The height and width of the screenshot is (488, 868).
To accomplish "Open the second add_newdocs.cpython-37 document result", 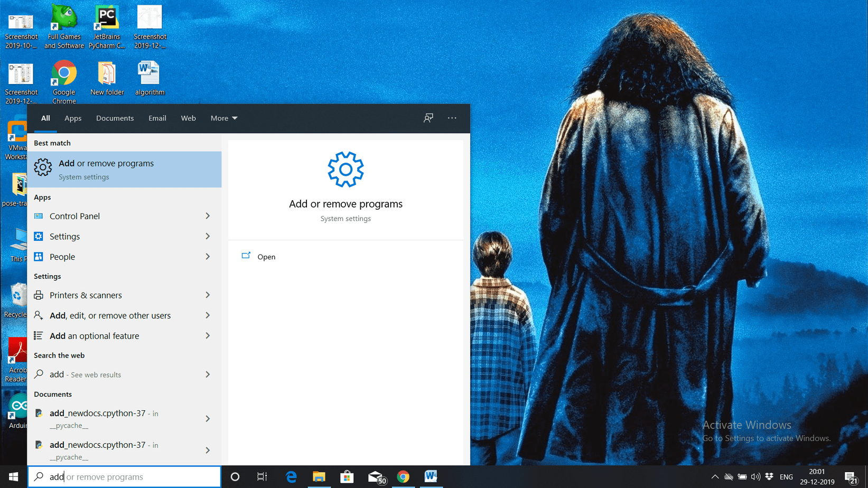I will point(114,451).
